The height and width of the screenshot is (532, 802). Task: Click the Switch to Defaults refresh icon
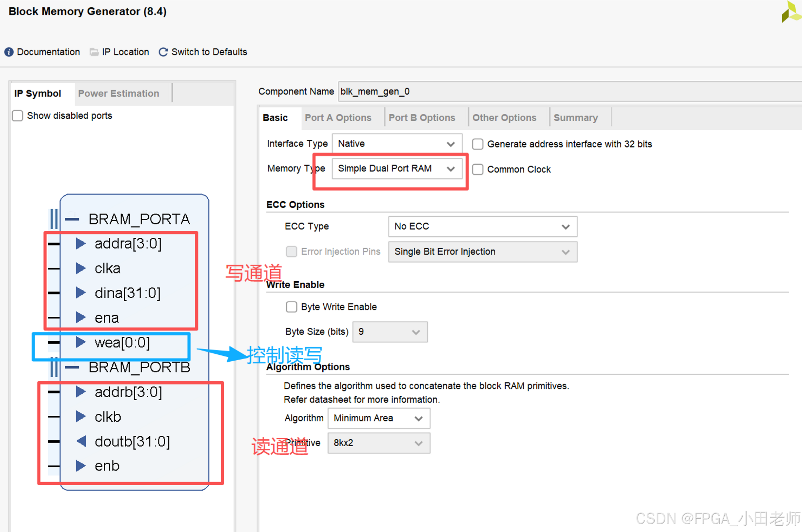coord(163,52)
